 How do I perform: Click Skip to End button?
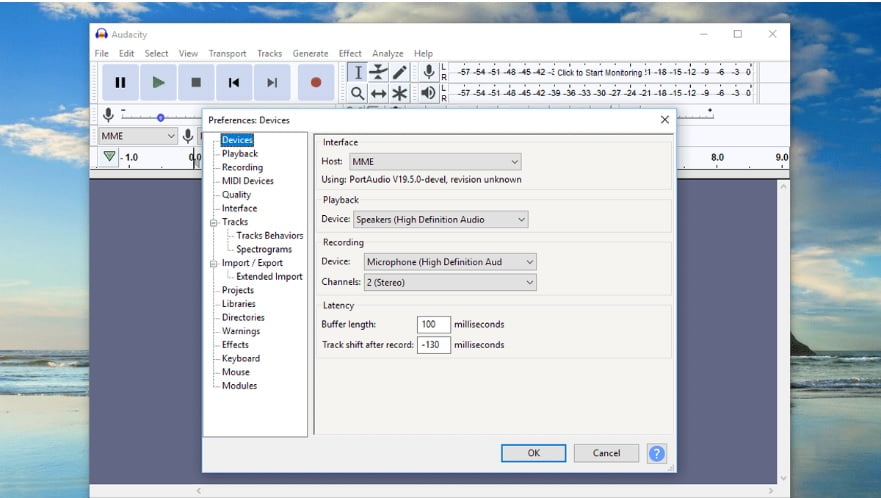click(272, 83)
